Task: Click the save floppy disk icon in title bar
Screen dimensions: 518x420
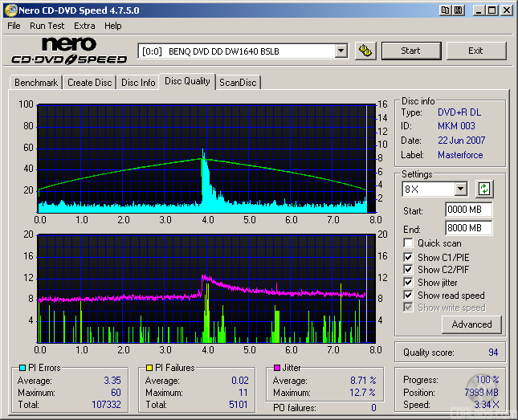Action: tap(458, 10)
